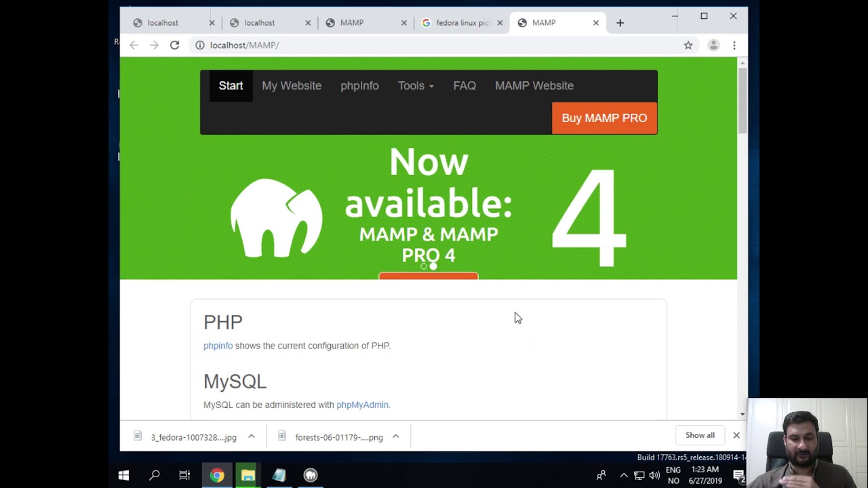
Task: Close the second localhost tab
Action: tap(308, 22)
